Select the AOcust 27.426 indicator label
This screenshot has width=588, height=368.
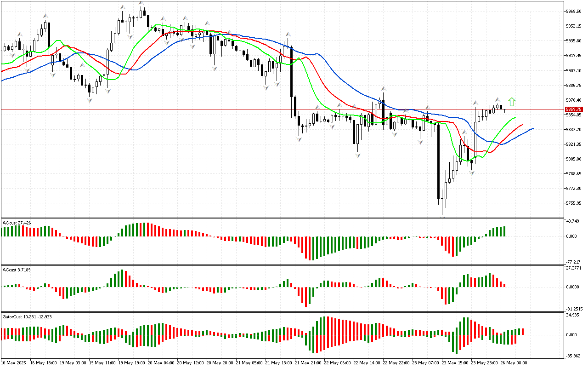coord(17,223)
